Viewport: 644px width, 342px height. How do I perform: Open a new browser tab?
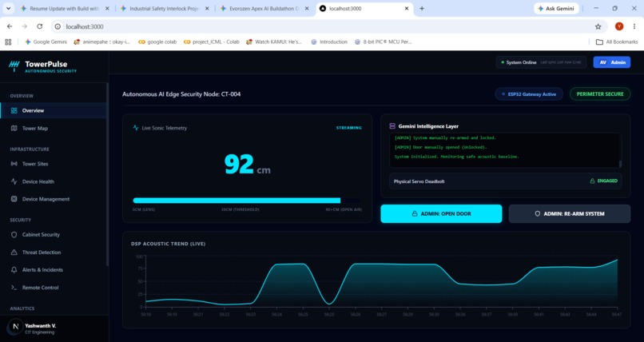422,8
